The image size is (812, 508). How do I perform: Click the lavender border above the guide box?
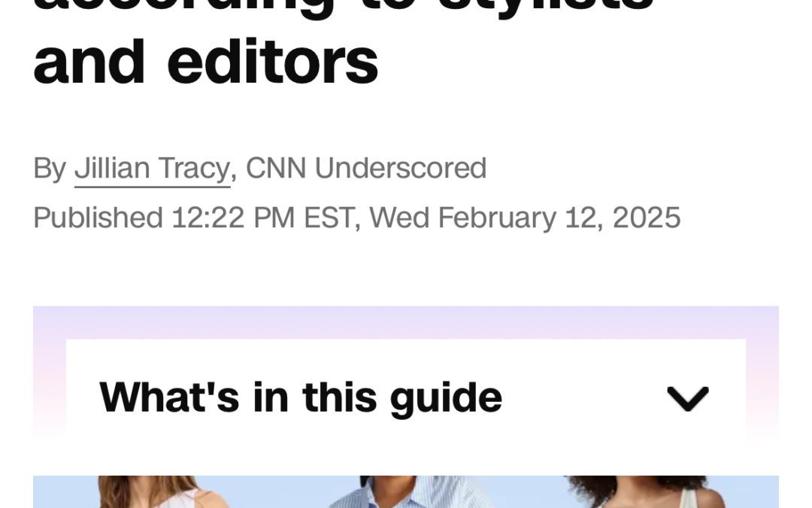[406, 322]
